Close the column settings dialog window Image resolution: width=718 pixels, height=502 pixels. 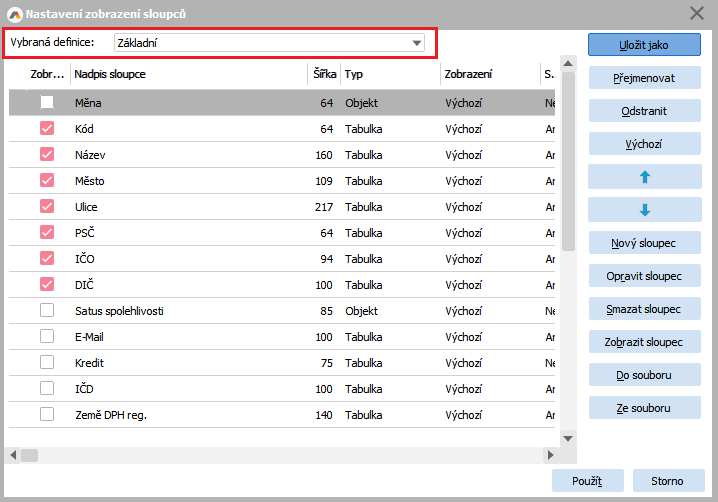pyautogui.click(x=697, y=13)
